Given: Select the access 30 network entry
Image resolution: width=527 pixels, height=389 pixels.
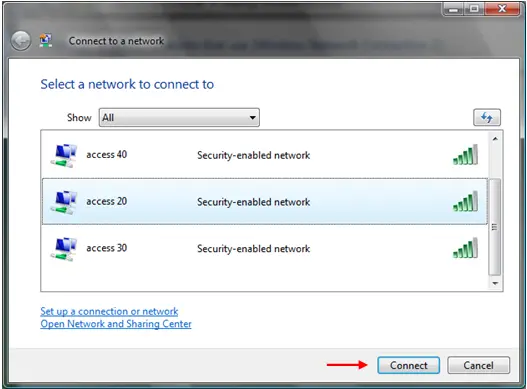Looking at the screenshot, I should (265, 248).
